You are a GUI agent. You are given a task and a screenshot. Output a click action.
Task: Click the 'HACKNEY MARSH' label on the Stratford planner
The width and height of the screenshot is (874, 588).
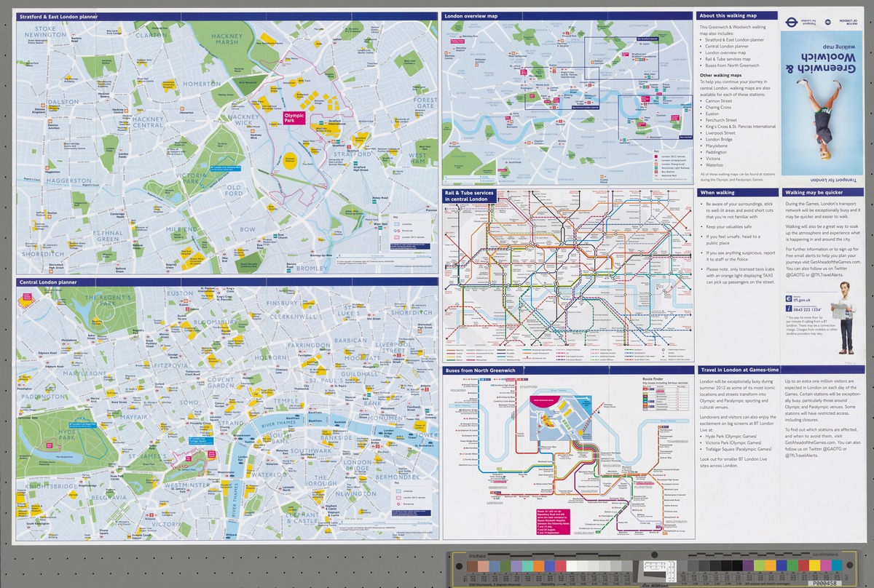tap(226, 39)
